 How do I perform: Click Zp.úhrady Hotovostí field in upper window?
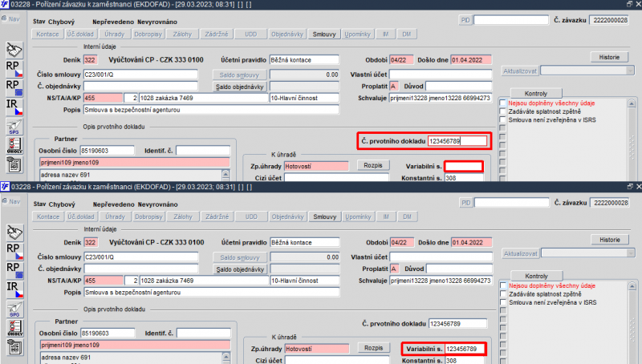(x=316, y=166)
